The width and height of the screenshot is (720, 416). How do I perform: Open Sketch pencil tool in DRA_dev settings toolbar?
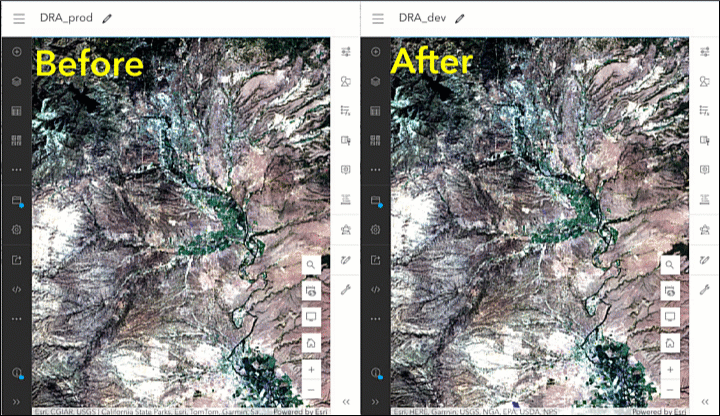point(704,260)
